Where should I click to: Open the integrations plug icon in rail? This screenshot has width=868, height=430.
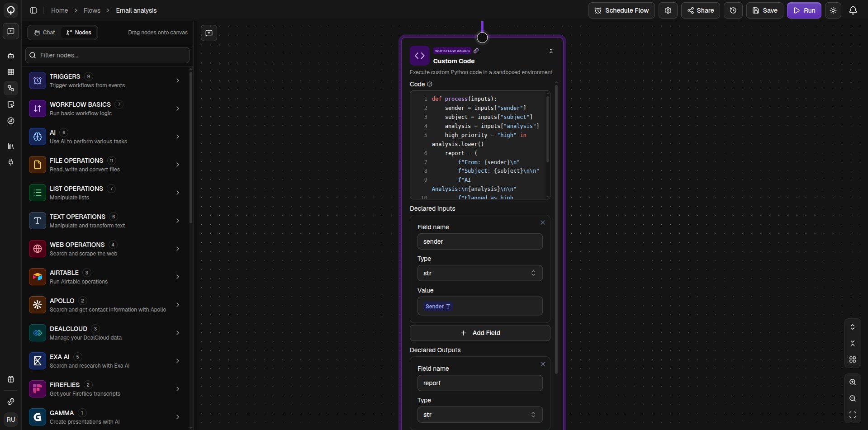pos(11,162)
